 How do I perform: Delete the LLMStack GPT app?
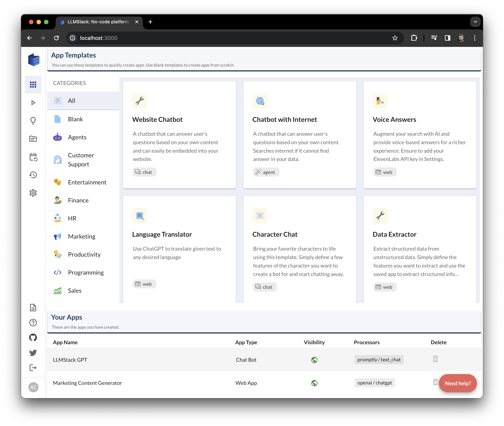coord(435,359)
